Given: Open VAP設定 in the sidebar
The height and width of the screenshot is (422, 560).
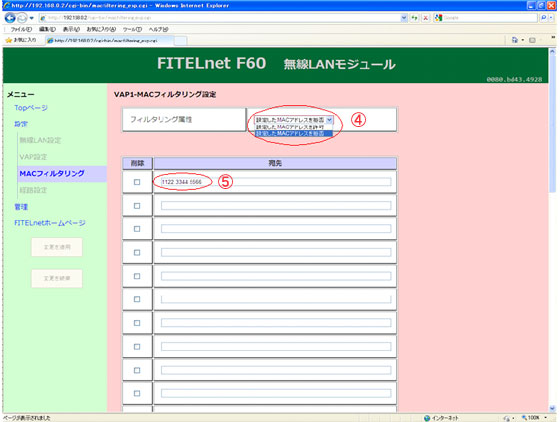Looking at the screenshot, I should pyautogui.click(x=33, y=157).
